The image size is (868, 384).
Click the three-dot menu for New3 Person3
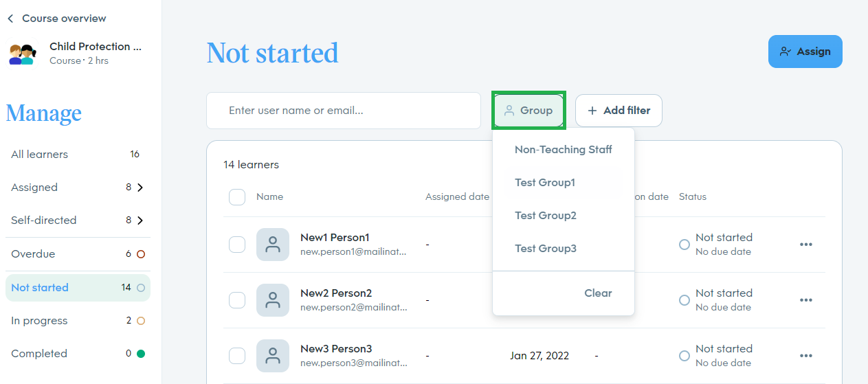point(806,356)
